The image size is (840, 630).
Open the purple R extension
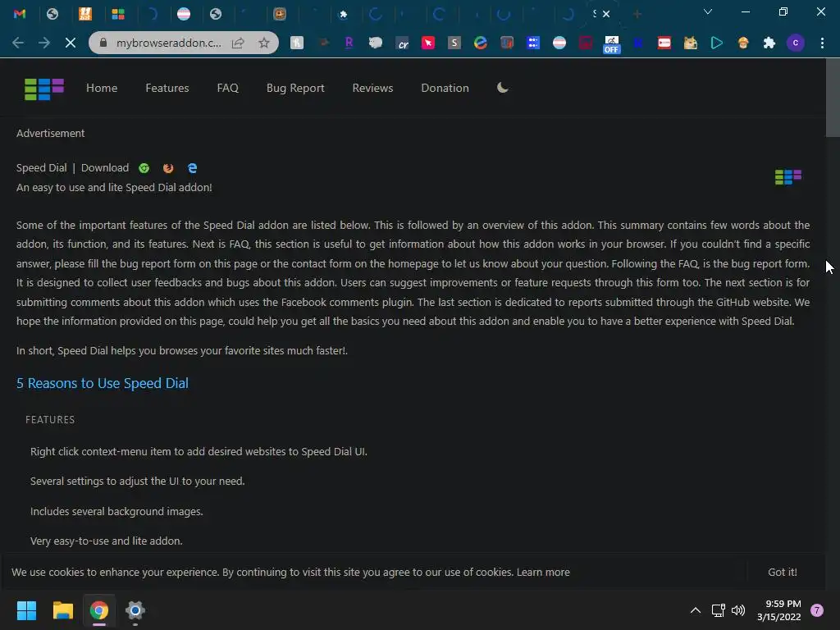pyautogui.click(x=349, y=43)
